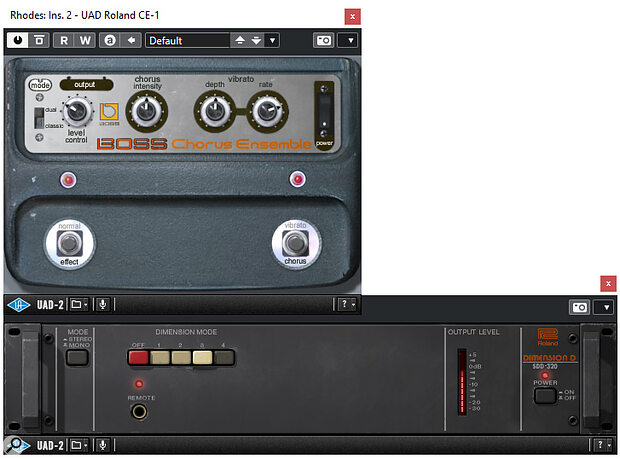Click the Output Level meter

coord(462,382)
